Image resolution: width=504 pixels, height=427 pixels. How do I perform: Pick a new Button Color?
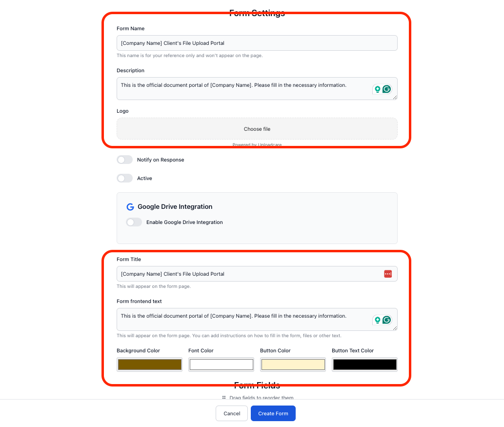[293, 365]
